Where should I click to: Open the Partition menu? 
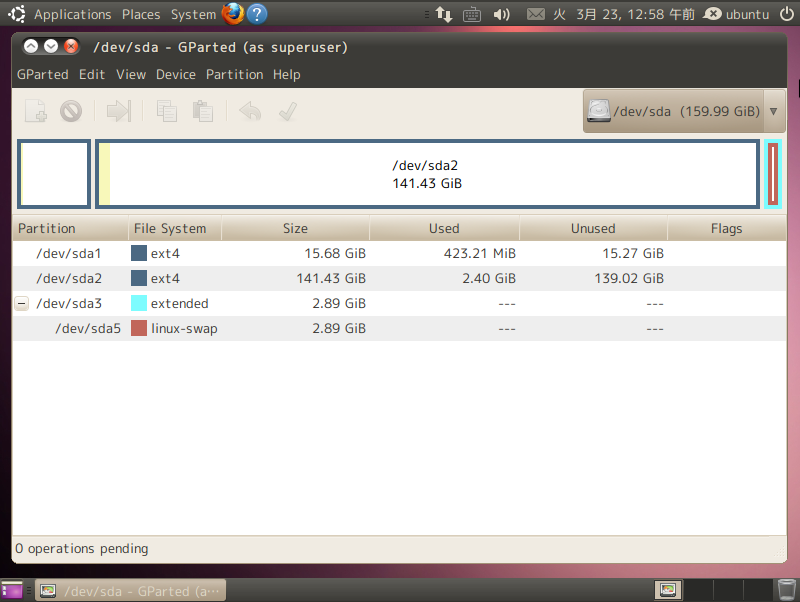pyautogui.click(x=235, y=74)
